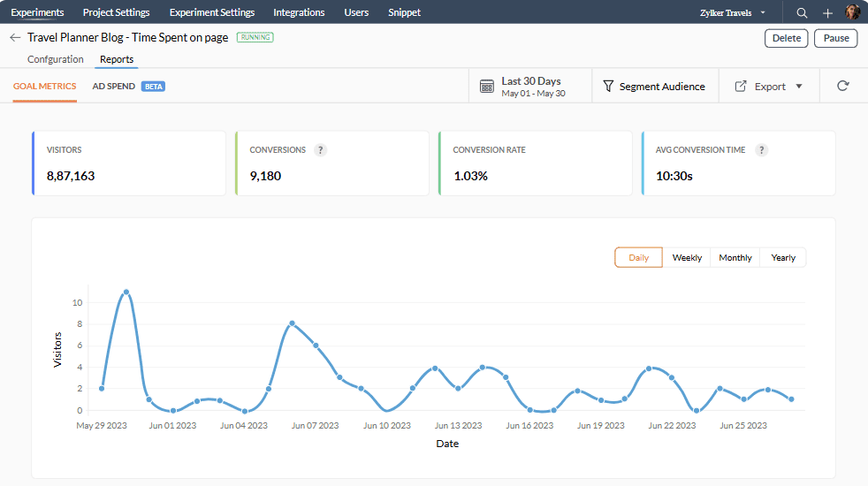Click the chart peak data point at 11 visitors
This screenshot has height=486, width=868.
126,292
